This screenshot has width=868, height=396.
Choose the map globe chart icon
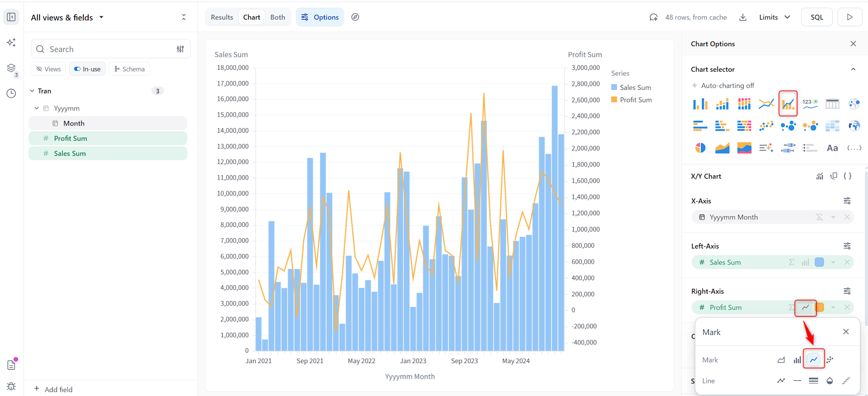(x=854, y=126)
